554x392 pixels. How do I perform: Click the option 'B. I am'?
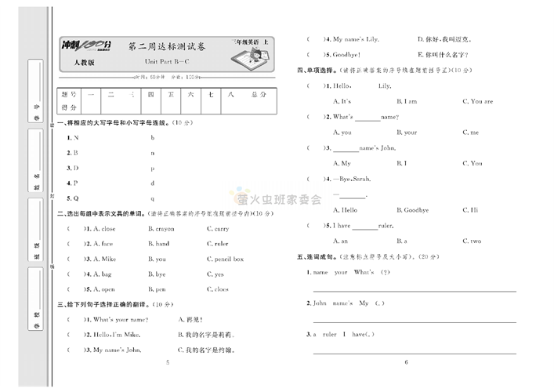coord(407,101)
